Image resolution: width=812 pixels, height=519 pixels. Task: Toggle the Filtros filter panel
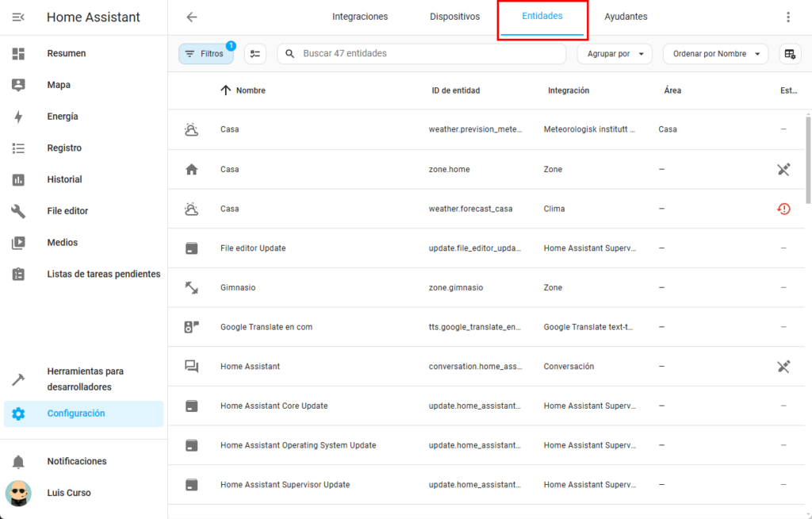pos(205,54)
